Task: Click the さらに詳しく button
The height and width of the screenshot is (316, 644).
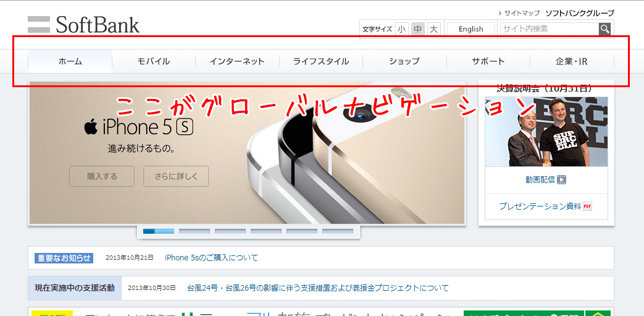Action: 176,176
